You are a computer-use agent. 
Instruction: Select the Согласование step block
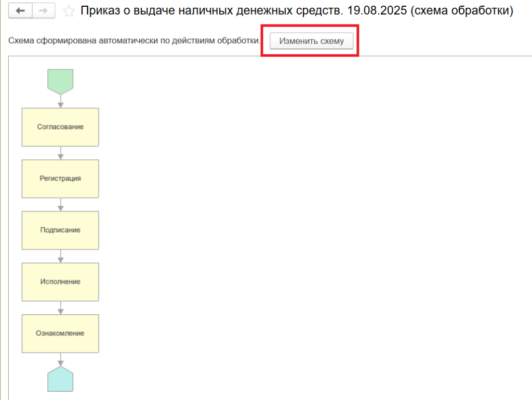click(60, 127)
